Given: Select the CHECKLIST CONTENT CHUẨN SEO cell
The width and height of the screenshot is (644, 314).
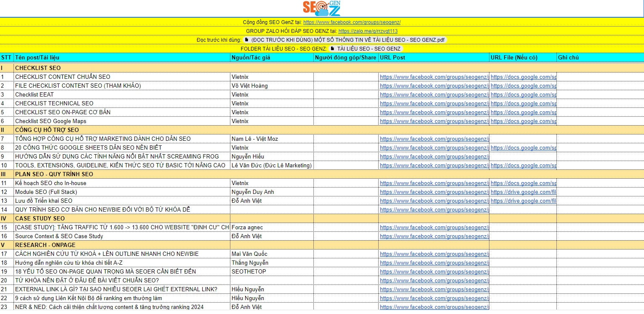Looking at the screenshot, I should tap(122, 77).
